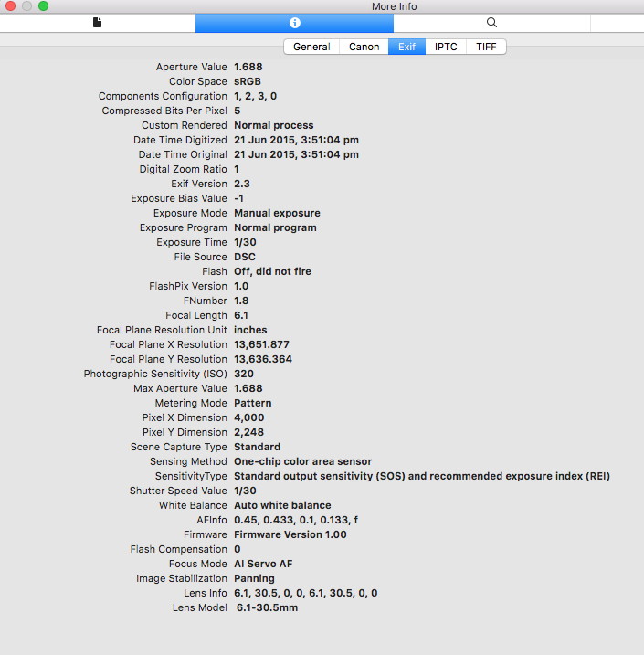Open the General Info document icon tab
Image resolution: width=644 pixels, height=655 pixels.
tap(98, 23)
